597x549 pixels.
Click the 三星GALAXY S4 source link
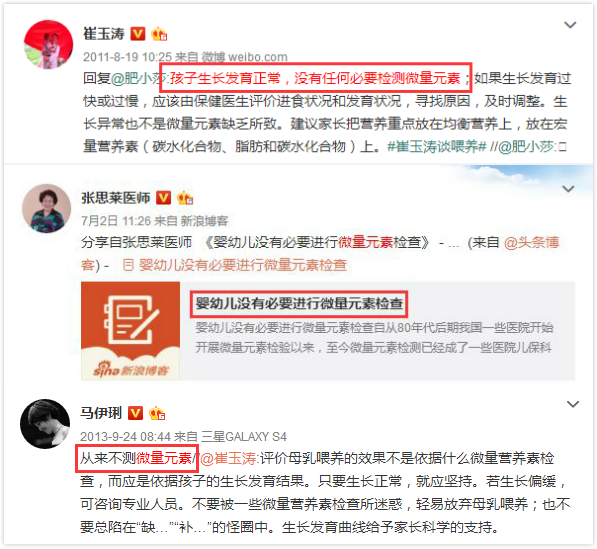pyautogui.click(x=244, y=436)
